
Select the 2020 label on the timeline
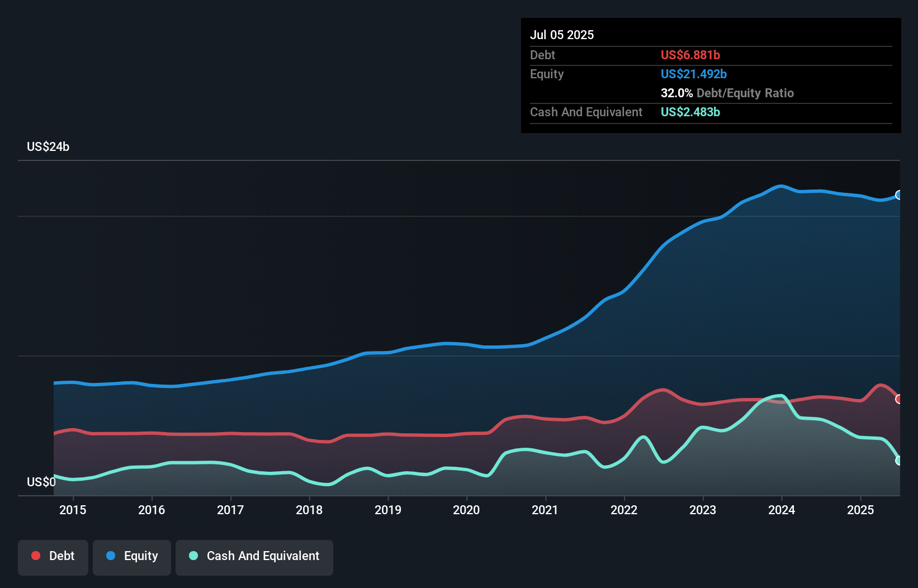[467, 510]
